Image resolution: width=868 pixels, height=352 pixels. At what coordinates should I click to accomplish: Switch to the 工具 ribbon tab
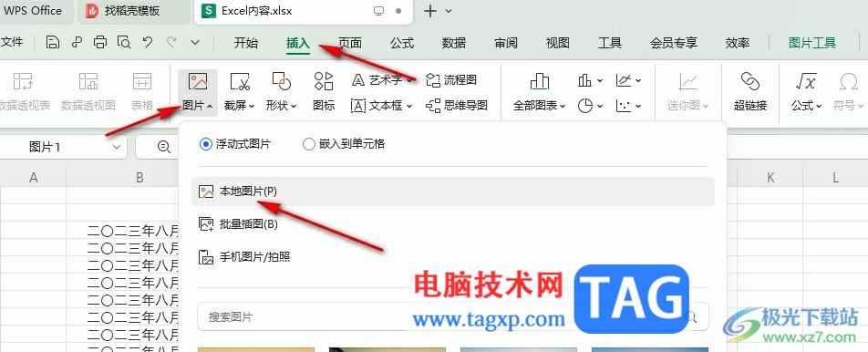tap(609, 43)
